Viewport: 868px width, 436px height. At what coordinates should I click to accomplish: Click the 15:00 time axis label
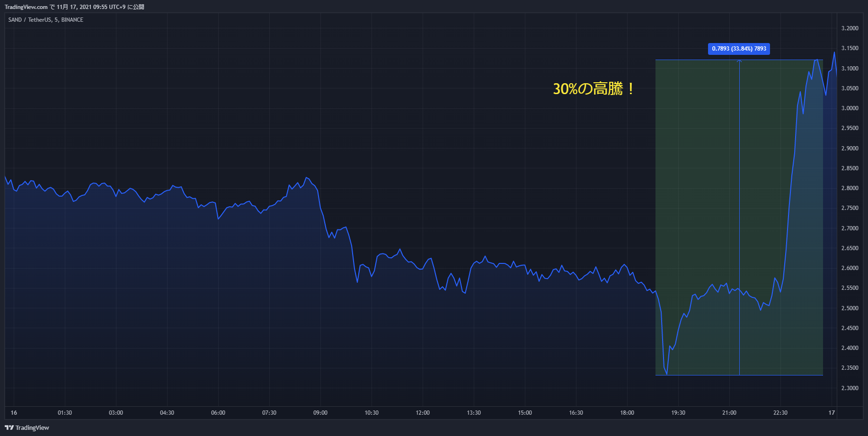(525, 413)
